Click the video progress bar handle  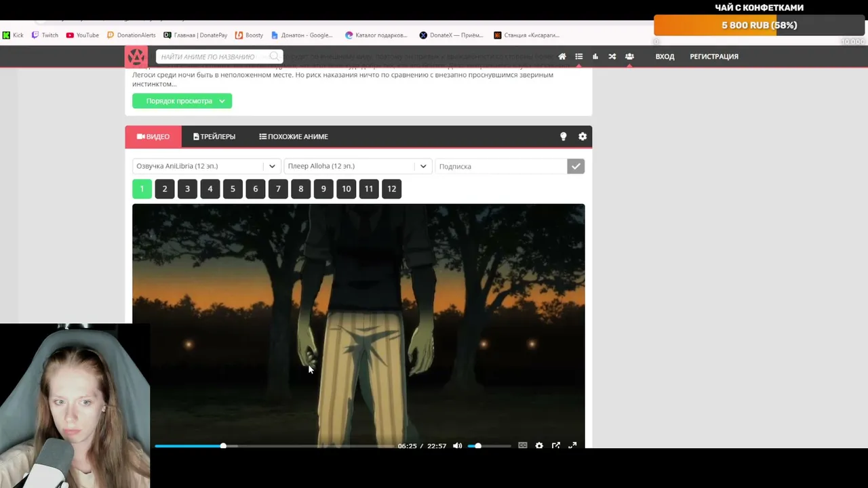(x=223, y=446)
